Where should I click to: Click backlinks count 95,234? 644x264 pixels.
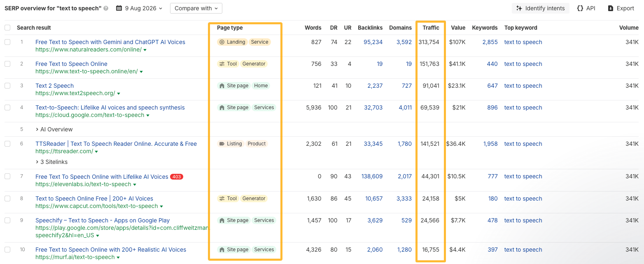373,42
